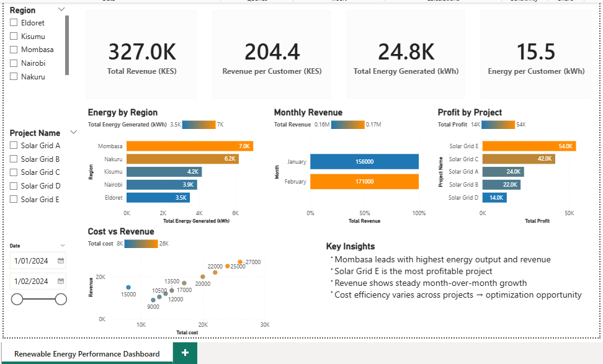Image resolution: width=603 pixels, height=364 pixels.
Task: Click the Mombasa 7.0K energy bar
Action: (x=190, y=146)
